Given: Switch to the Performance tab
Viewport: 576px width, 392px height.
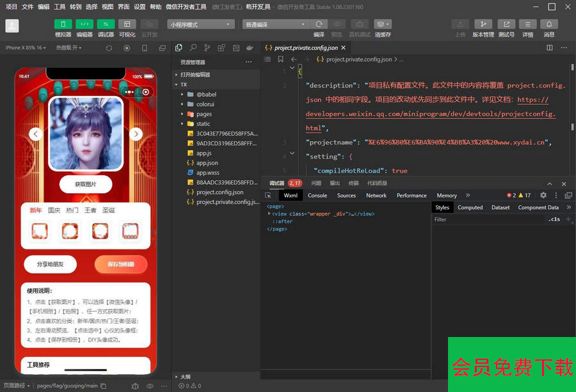Looking at the screenshot, I should [412, 195].
